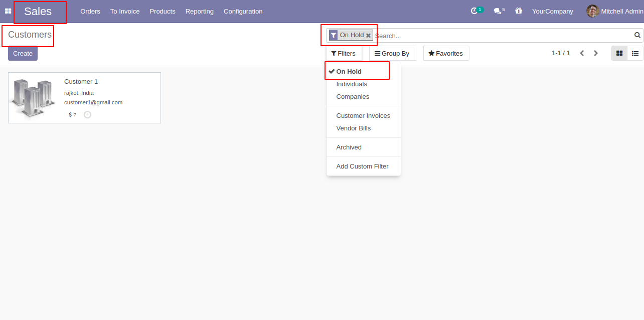Click the dollar sales count on Customer 1
Image resolution: width=644 pixels, height=320 pixels.
pyautogui.click(x=72, y=115)
